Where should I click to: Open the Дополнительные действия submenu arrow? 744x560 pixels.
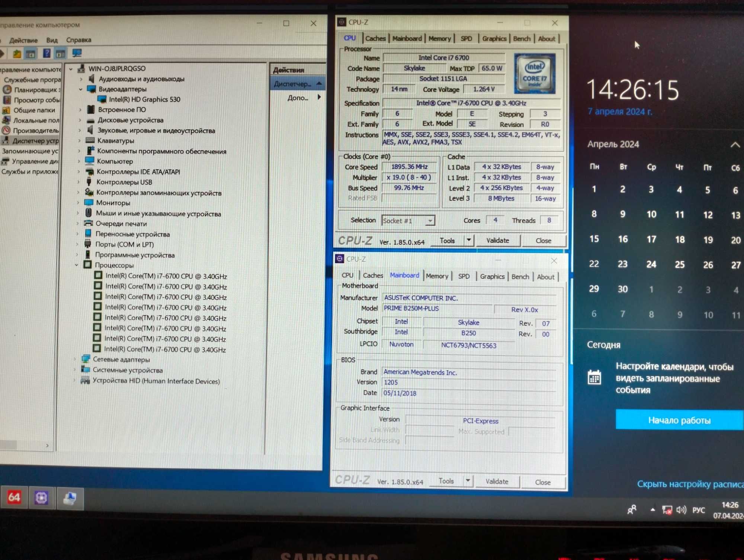319,97
